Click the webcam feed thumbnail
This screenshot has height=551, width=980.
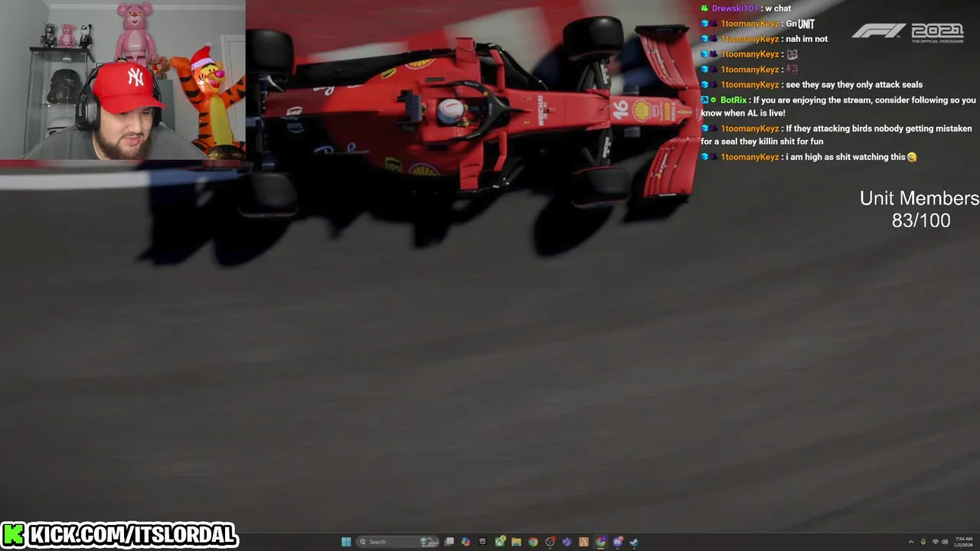point(122,80)
